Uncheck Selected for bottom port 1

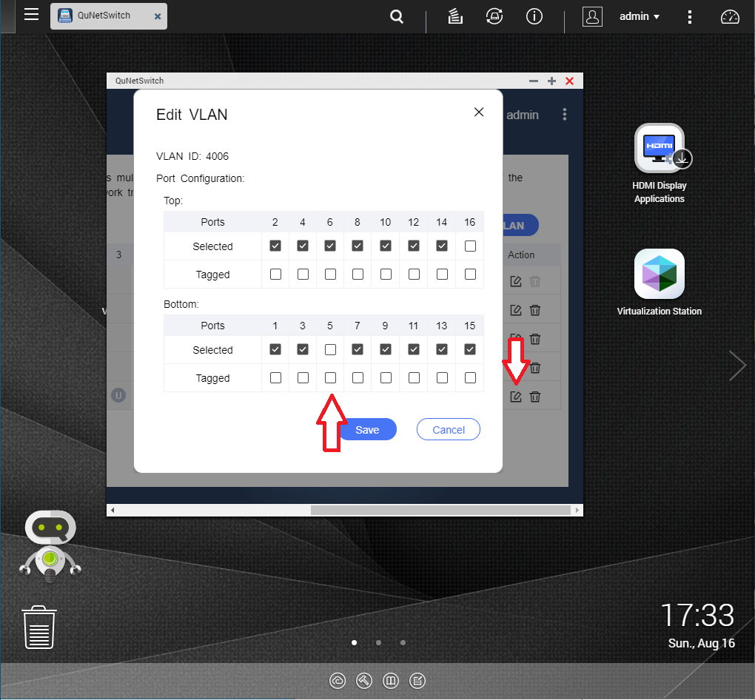tap(275, 349)
